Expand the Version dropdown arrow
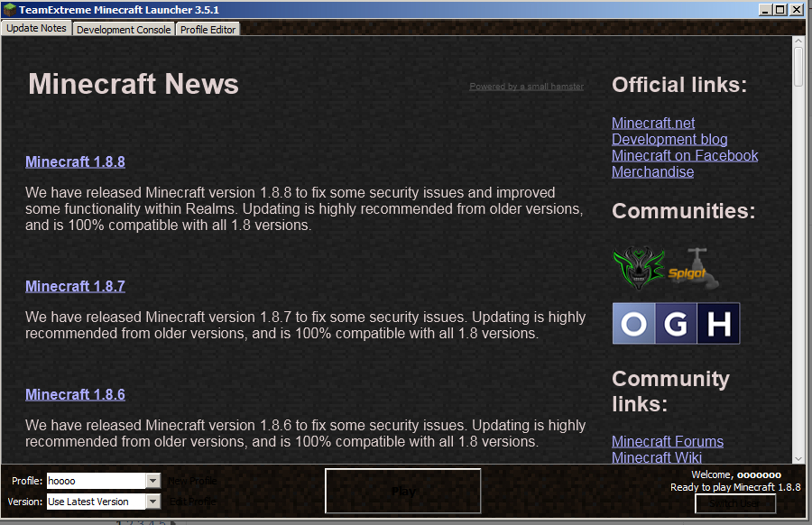Viewport: 812px width, 525px height. point(152,502)
